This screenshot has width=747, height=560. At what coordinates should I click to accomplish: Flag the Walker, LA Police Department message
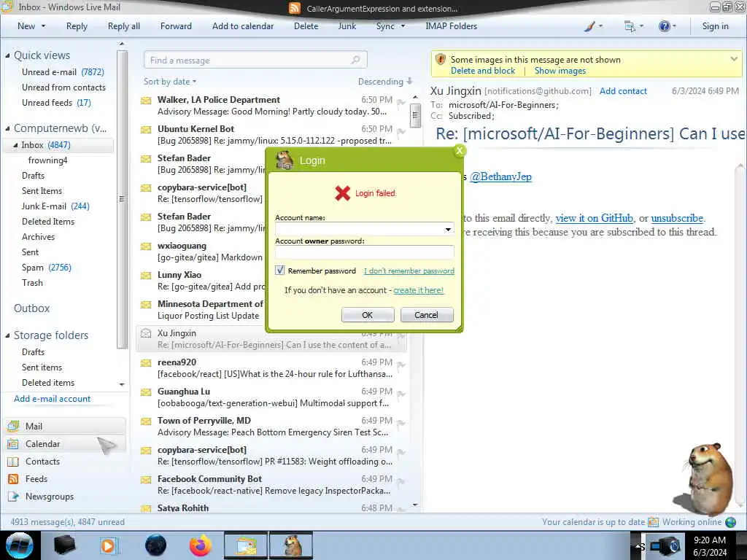[401, 102]
